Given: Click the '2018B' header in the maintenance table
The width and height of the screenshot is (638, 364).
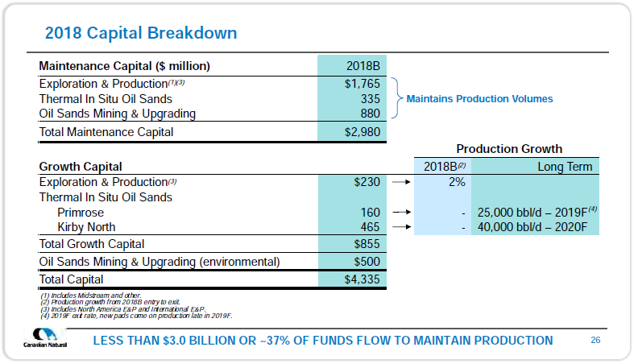Looking at the screenshot, I should pyautogui.click(x=363, y=66).
